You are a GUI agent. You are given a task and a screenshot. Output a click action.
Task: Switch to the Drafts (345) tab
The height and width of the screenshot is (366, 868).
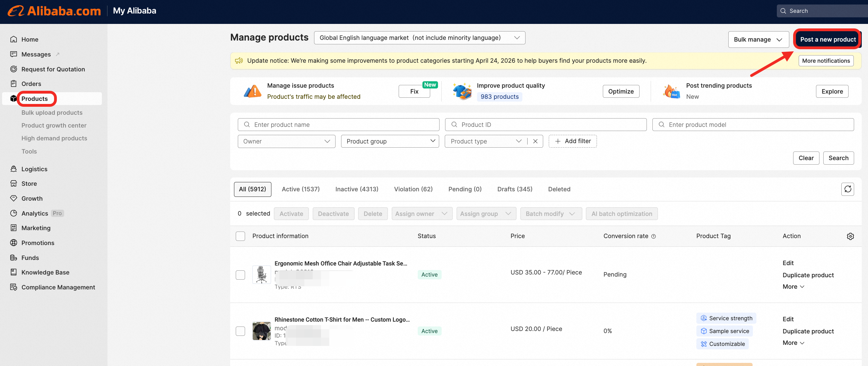[x=515, y=189]
